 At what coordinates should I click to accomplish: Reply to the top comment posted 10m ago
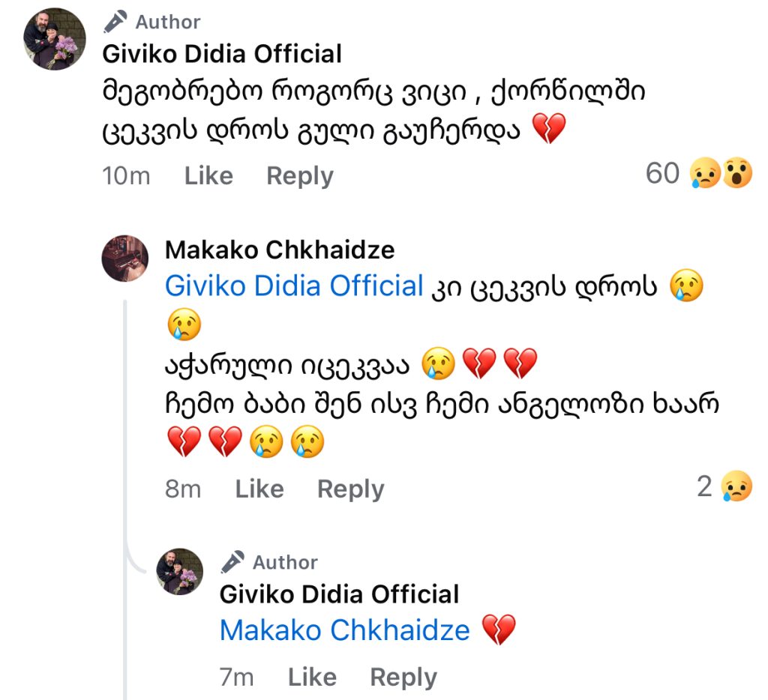(299, 176)
